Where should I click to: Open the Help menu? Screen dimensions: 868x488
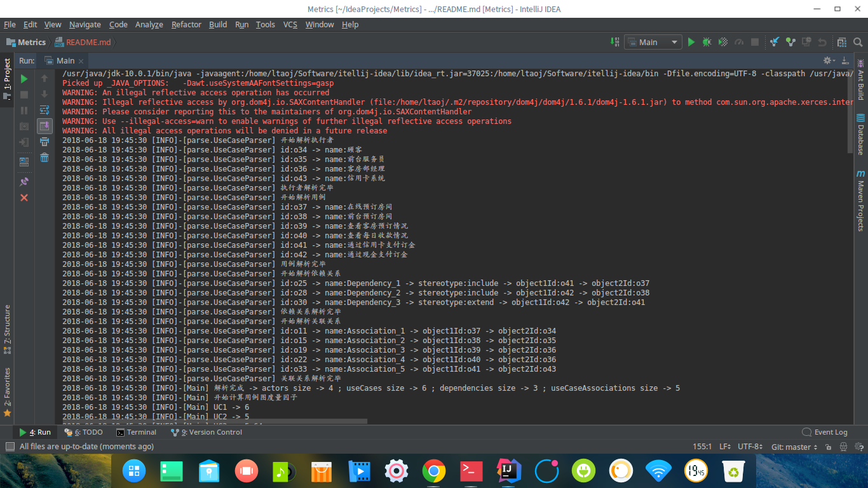(x=350, y=24)
